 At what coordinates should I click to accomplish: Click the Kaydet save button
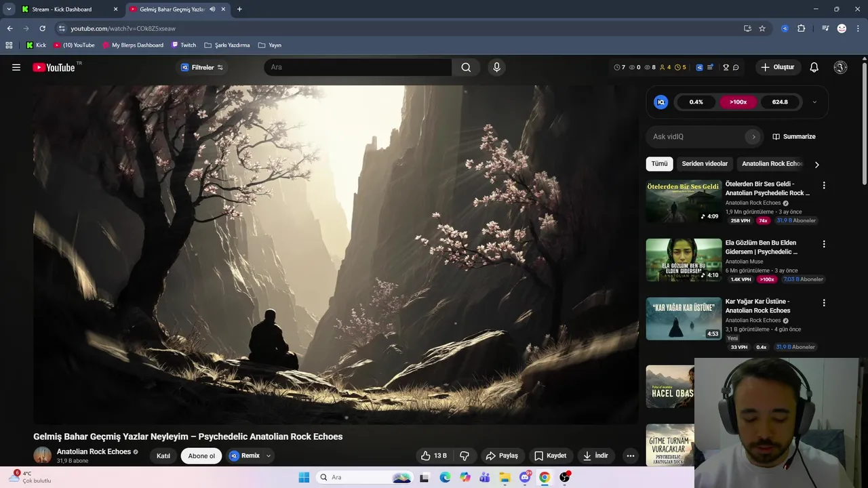(x=550, y=455)
